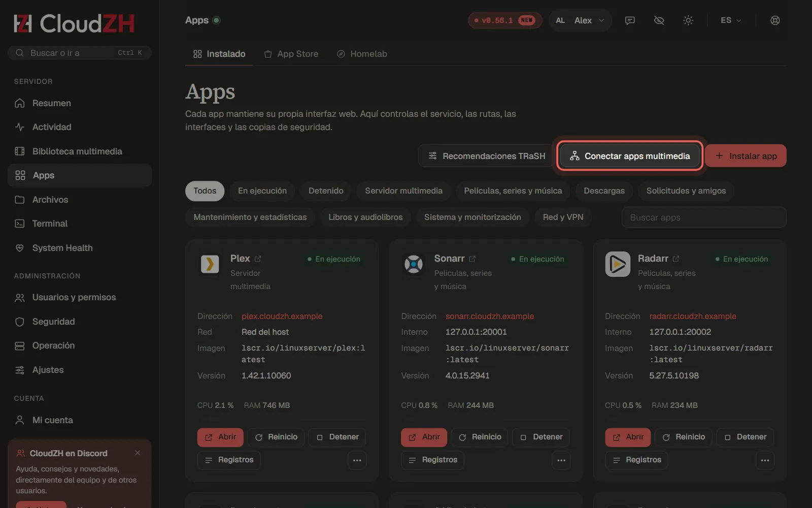The height and width of the screenshot is (508, 812).
Task: Filter apps by Descargas
Action: pos(604,191)
